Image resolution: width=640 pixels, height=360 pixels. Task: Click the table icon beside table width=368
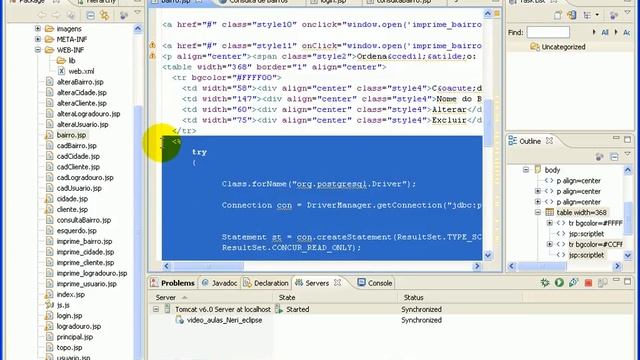(550, 212)
